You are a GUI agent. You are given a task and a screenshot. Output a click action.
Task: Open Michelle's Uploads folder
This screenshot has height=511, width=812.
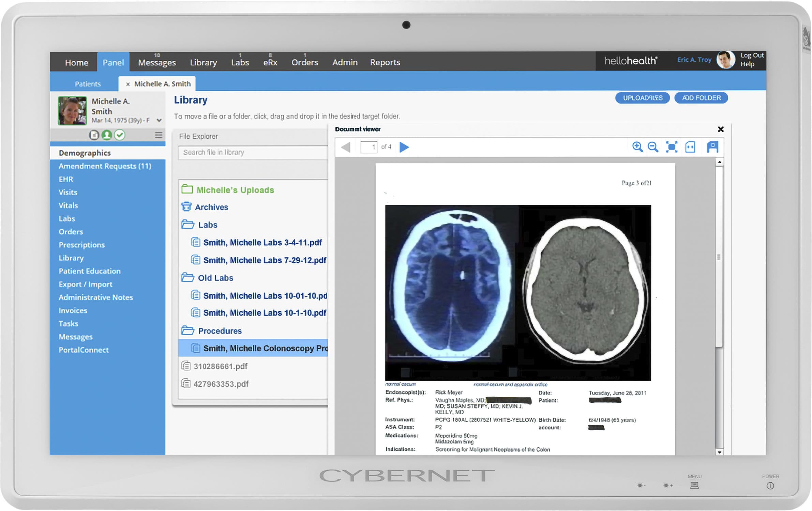(x=235, y=190)
